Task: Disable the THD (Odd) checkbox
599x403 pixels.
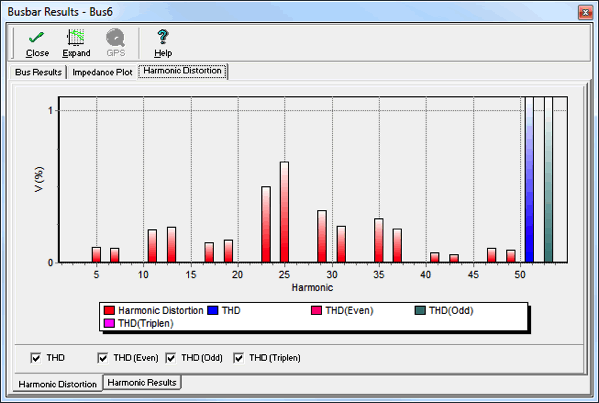Action: (171, 358)
